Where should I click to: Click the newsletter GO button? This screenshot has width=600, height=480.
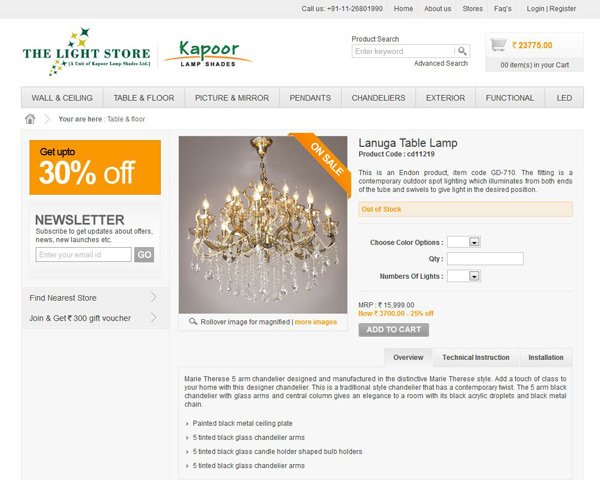pyautogui.click(x=144, y=255)
